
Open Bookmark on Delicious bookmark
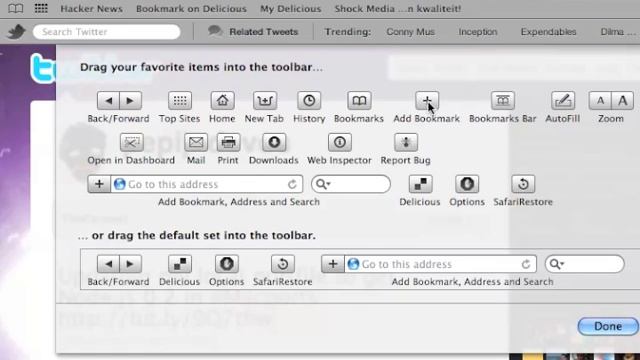pyautogui.click(x=191, y=9)
